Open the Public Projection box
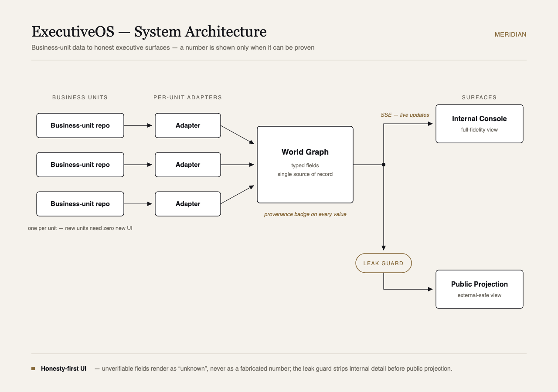 click(x=480, y=289)
